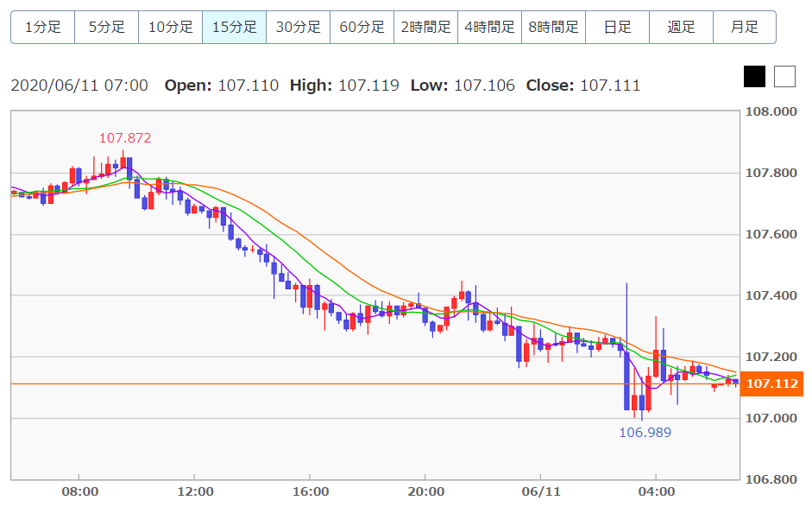This screenshot has height=507, width=812.
Task: Pick the black chart theme swatch
Action: click(754, 77)
